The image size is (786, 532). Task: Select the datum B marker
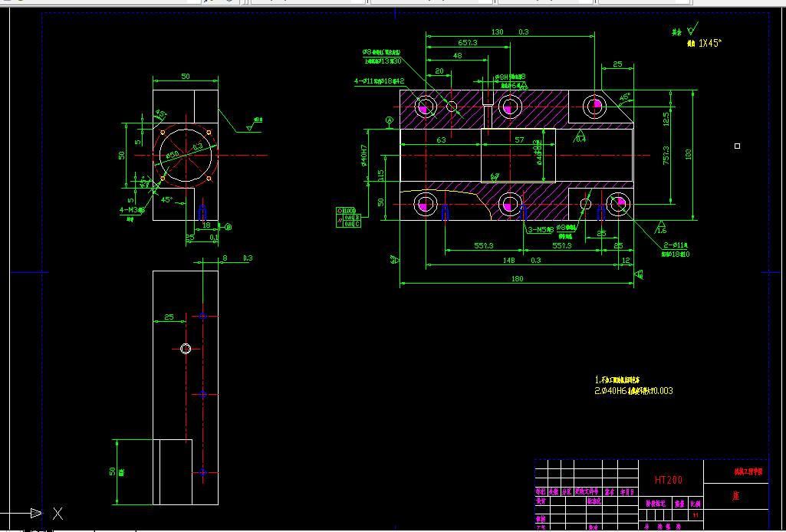click(x=229, y=227)
